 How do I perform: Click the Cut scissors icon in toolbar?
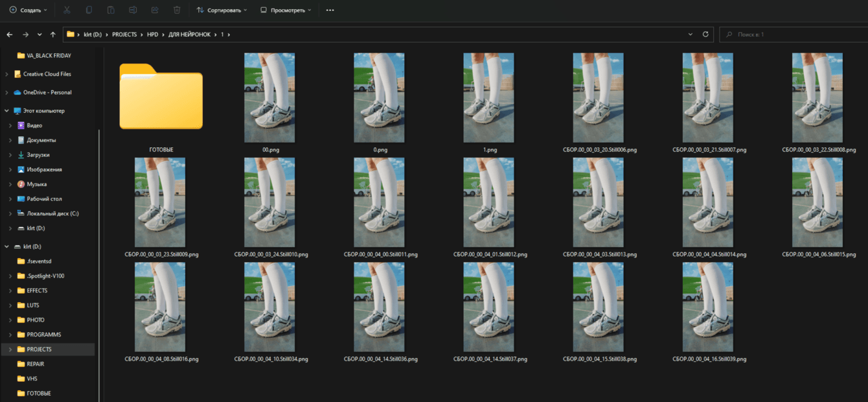coord(67,10)
